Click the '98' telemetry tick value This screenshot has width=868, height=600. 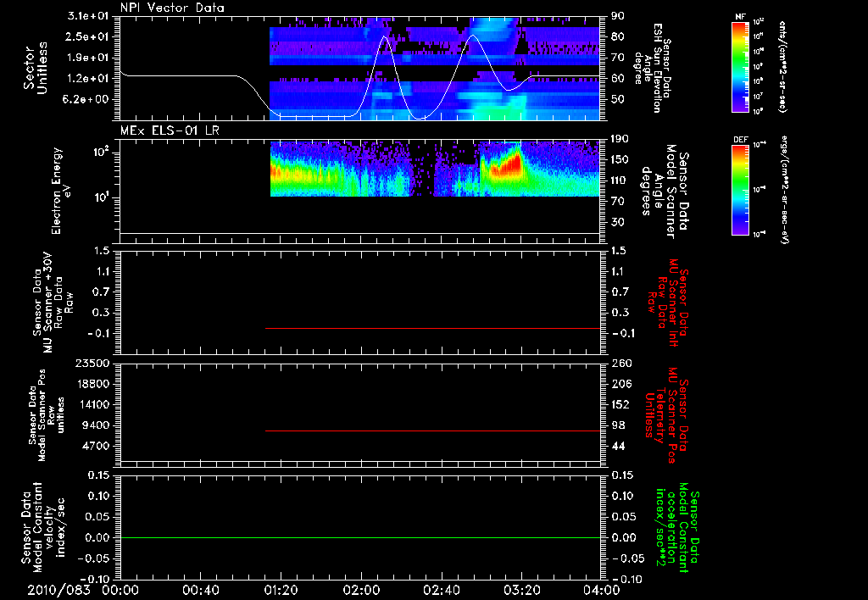618,425
